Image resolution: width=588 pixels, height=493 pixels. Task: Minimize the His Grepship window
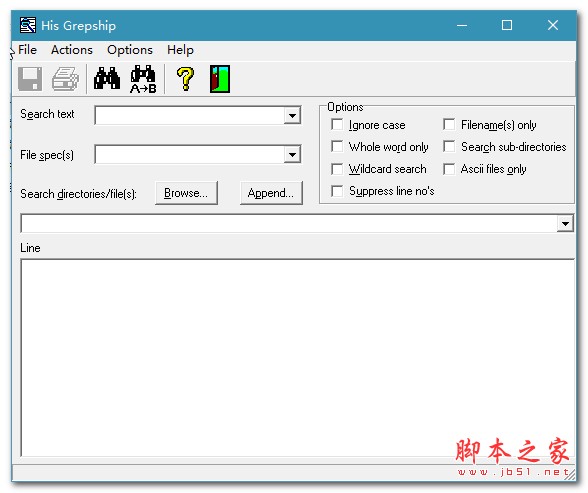click(x=462, y=25)
